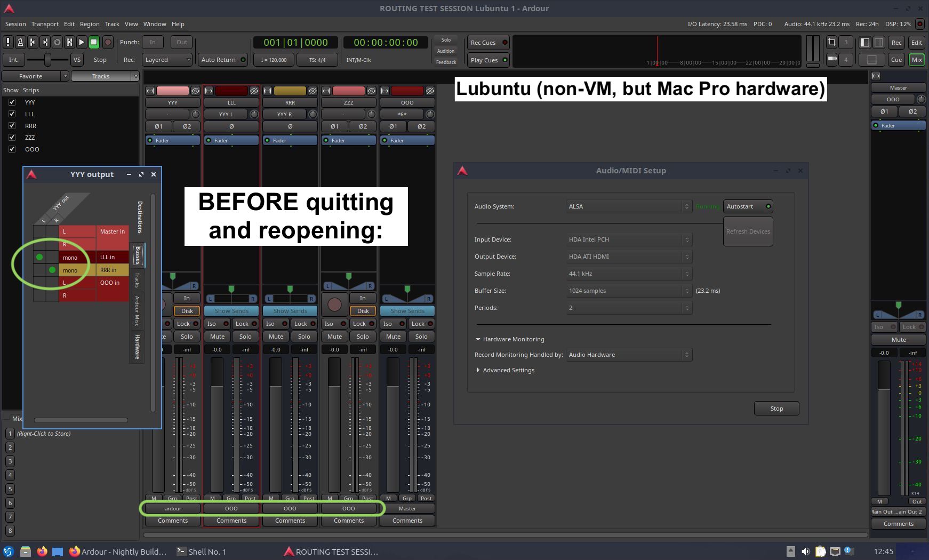Click Stop button in Audio/MIDI Setup

tap(776, 409)
